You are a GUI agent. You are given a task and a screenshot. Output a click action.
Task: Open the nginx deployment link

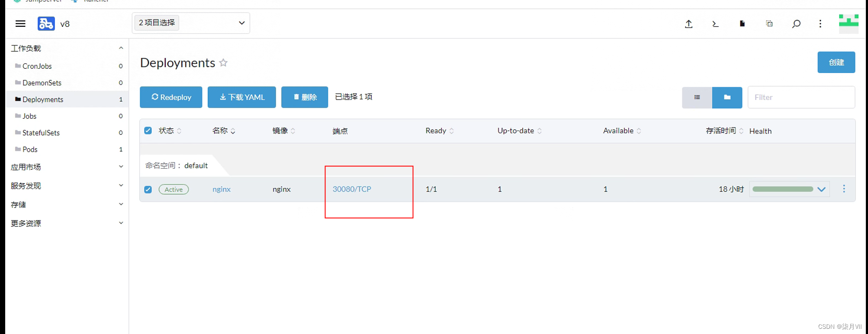pos(222,189)
